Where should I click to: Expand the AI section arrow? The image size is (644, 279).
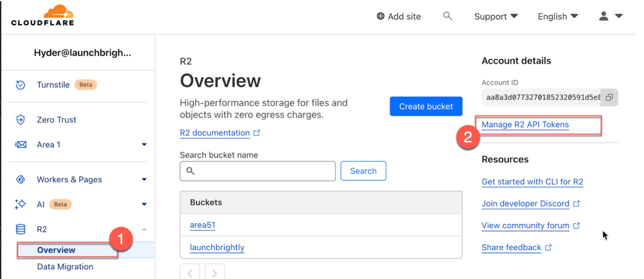pos(144,204)
